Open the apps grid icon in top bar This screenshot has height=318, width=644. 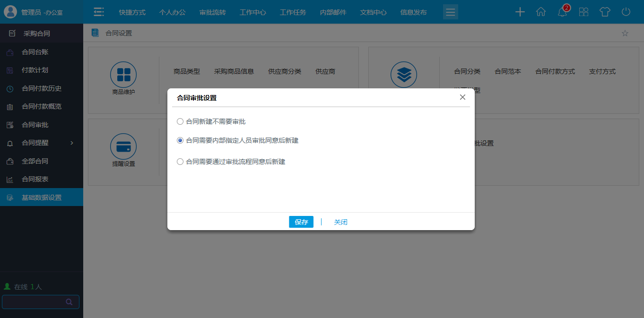point(583,12)
